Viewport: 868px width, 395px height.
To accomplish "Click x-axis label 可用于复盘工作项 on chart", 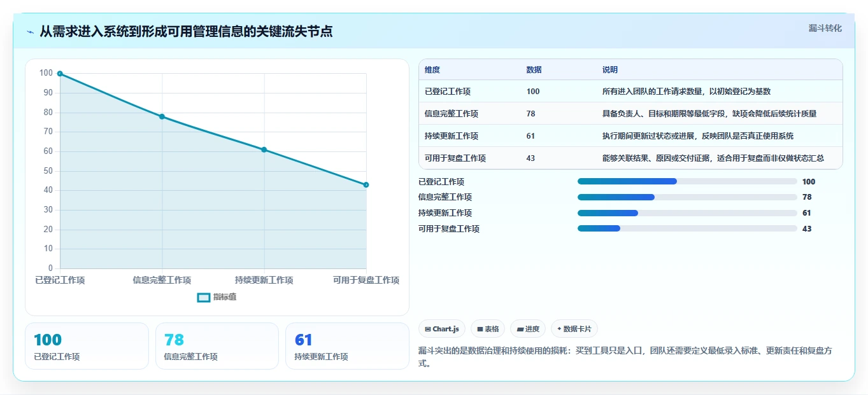I will pyautogui.click(x=366, y=280).
